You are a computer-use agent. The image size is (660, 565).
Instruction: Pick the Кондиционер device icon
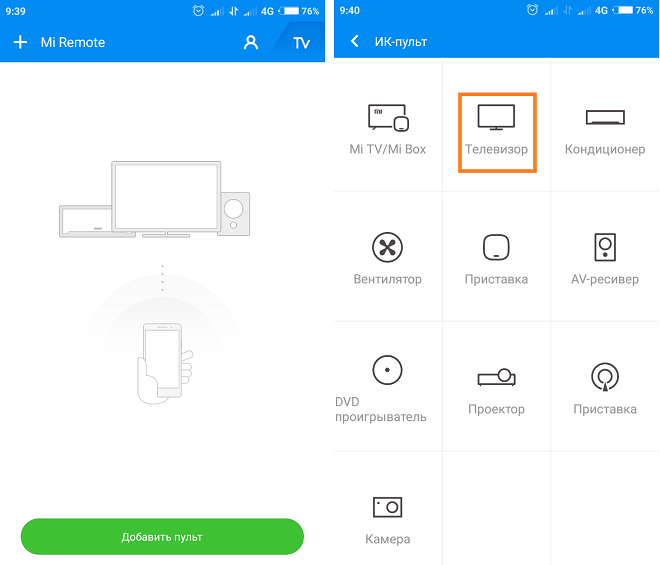pyautogui.click(x=605, y=117)
